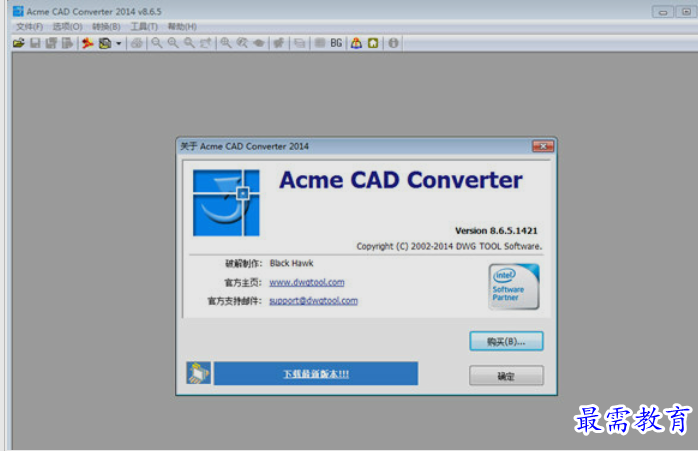Close the About Acme CAD Converter dialog
The height and width of the screenshot is (451, 698).
543,146
